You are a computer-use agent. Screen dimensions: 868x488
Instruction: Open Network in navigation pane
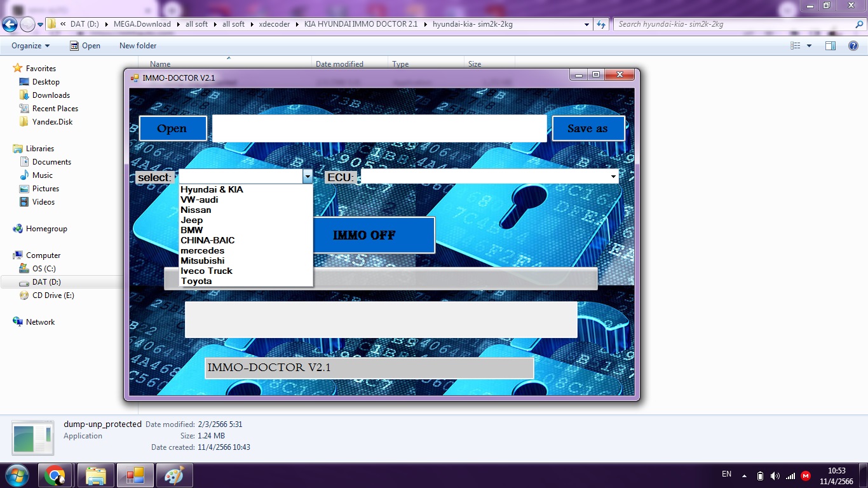40,322
